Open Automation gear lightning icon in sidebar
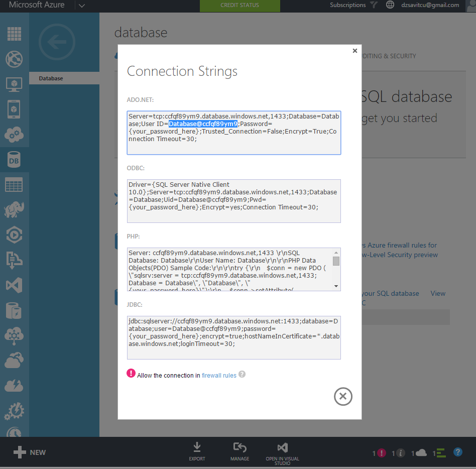The width and height of the screenshot is (476, 469). (x=14, y=411)
